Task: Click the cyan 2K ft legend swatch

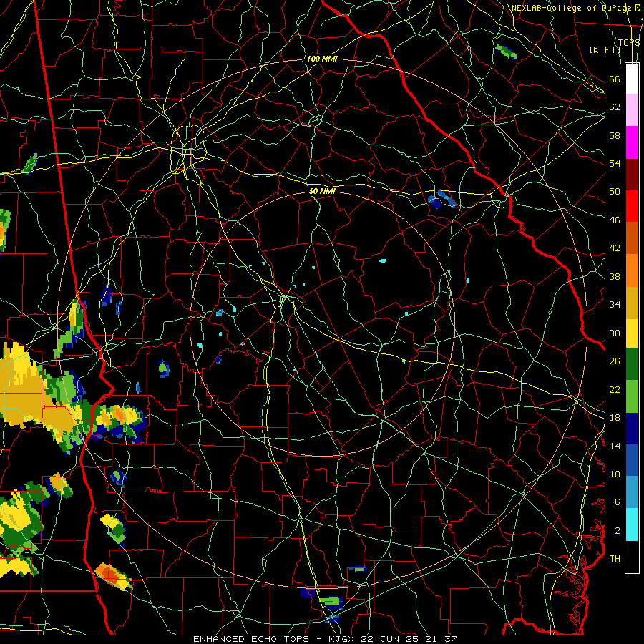Action: point(632,525)
